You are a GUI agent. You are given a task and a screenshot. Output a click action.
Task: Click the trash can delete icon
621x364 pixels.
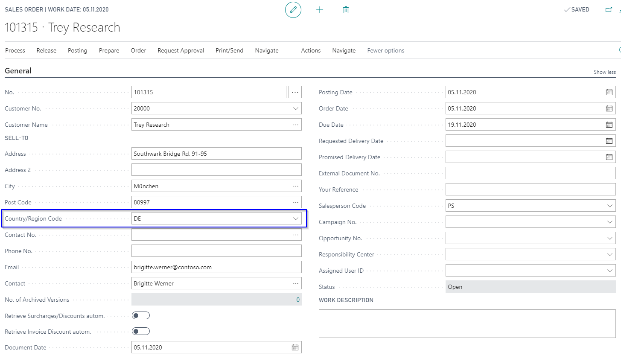pos(346,10)
